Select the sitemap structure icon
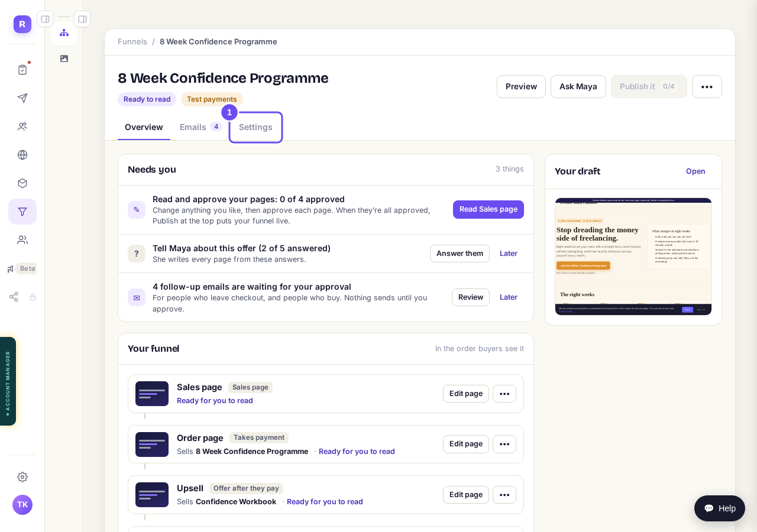 point(64,33)
